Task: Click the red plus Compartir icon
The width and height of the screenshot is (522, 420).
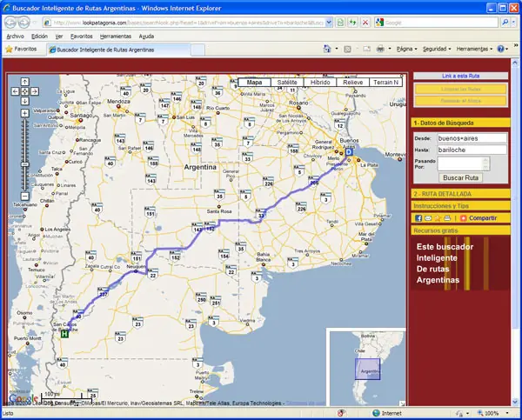Action: point(464,218)
